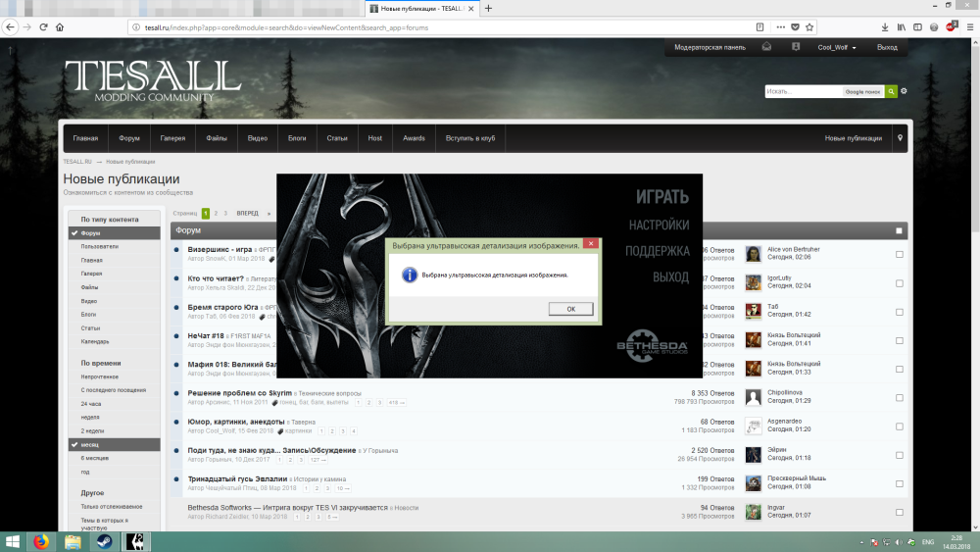Open Chipollinova's avatar thumbnail
Viewport: 980px width, 552px height.
coord(753,397)
